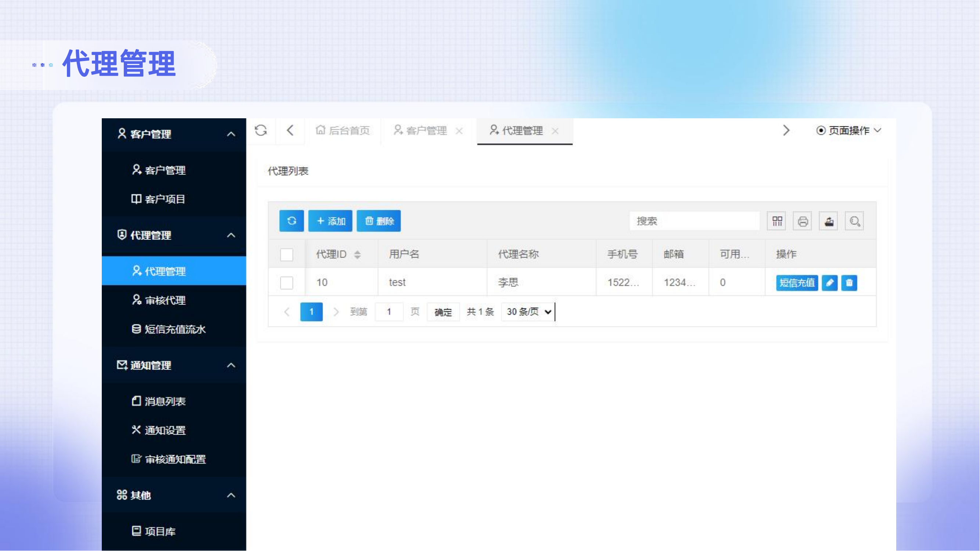Image resolution: width=980 pixels, height=551 pixels.
Task: Open 项目库 in the sidebar
Action: (174, 531)
